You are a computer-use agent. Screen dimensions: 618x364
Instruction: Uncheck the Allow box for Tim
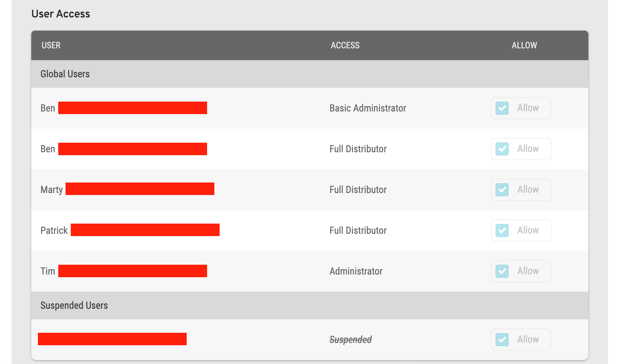pyautogui.click(x=502, y=271)
